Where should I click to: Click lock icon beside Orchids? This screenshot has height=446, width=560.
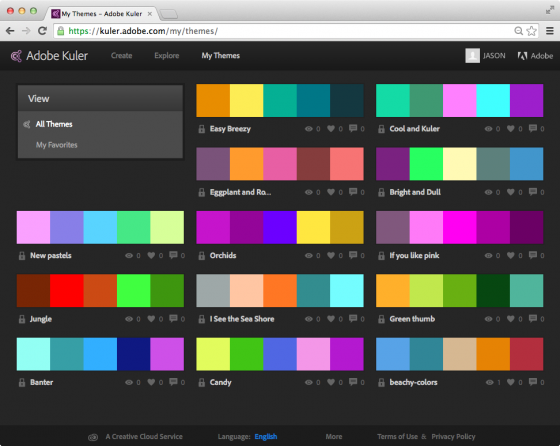coord(202,256)
